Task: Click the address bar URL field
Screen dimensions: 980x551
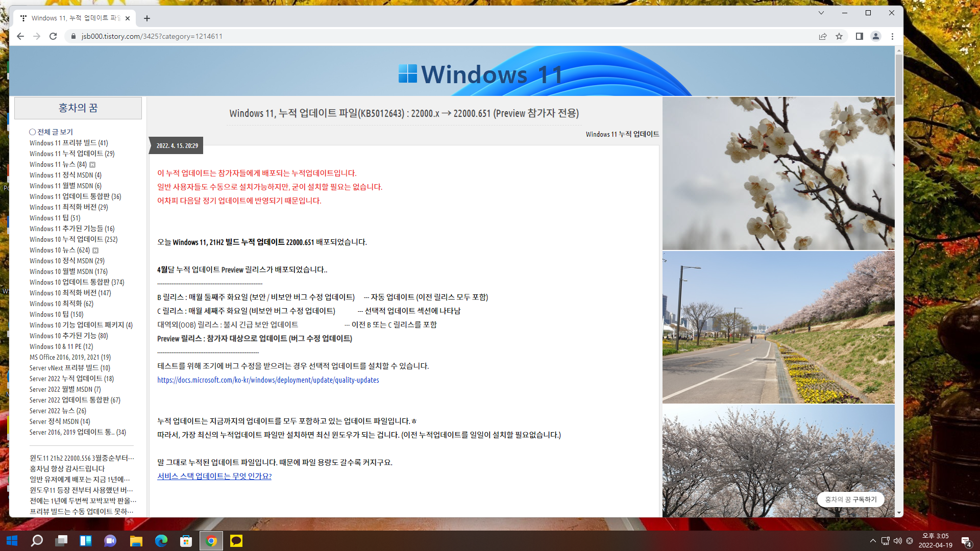Action: pos(439,36)
